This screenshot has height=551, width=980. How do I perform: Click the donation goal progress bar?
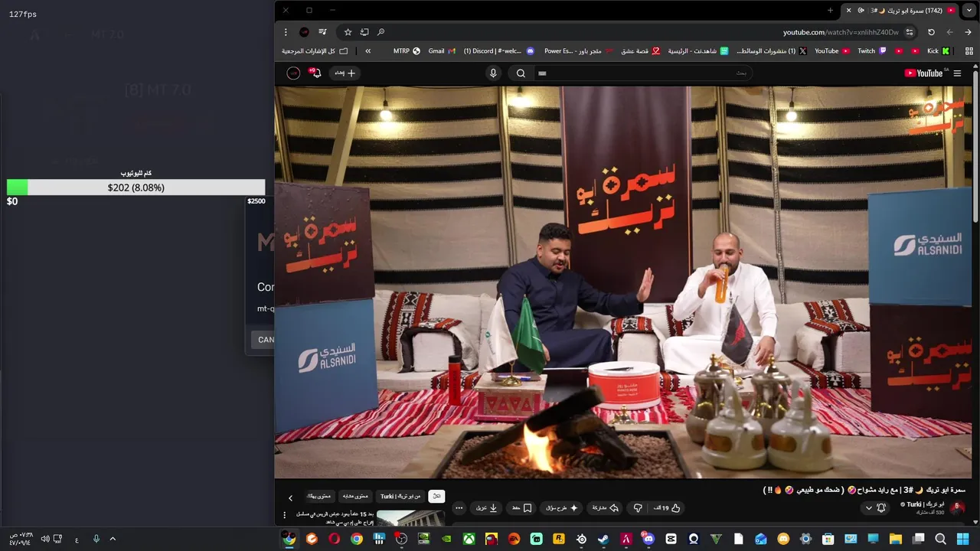(136, 187)
